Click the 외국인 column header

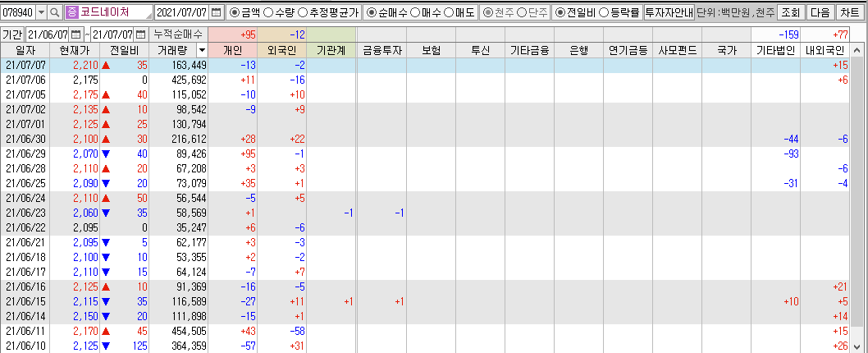282,51
